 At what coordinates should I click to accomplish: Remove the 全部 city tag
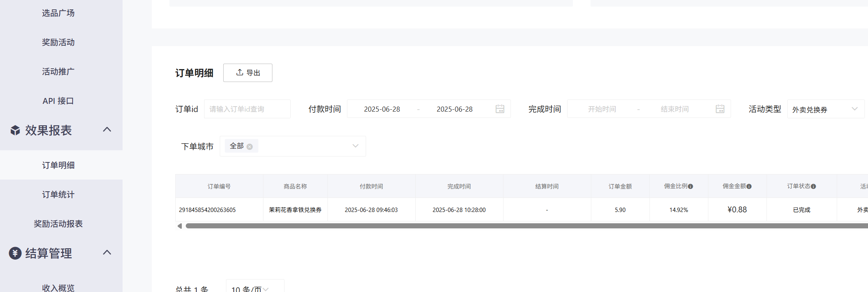point(250,147)
